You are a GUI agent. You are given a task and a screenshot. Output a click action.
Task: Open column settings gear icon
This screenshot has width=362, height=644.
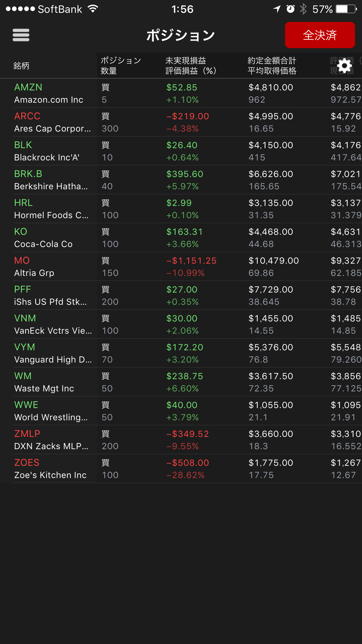[x=345, y=66]
